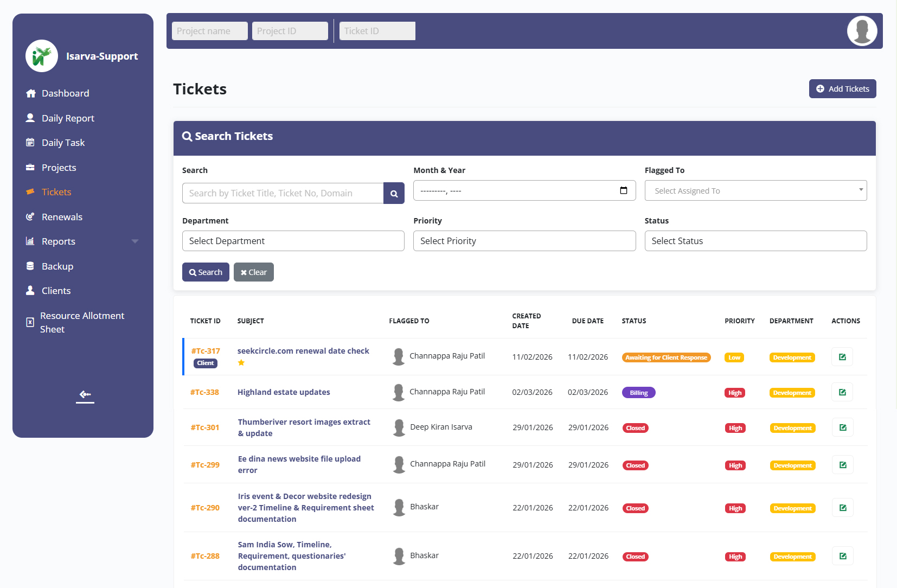The height and width of the screenshot is (588, 897).
Task: Go to Dashboard in the sidebar
Action: [65, 93]
